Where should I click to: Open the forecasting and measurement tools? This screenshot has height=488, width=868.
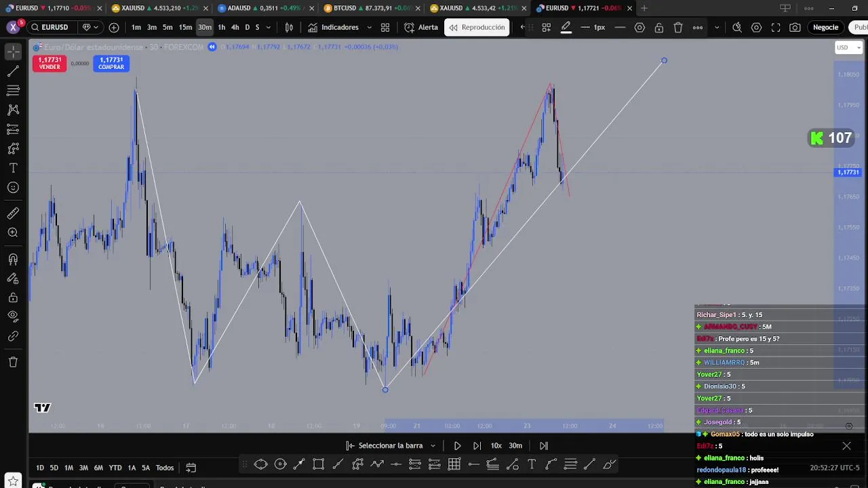(x=13, y=129)
